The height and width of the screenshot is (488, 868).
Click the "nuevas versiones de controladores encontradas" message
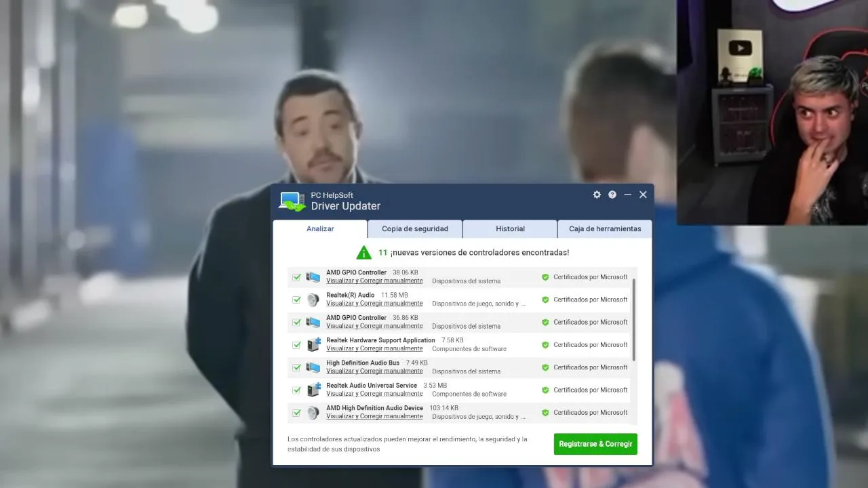[479, 253]
